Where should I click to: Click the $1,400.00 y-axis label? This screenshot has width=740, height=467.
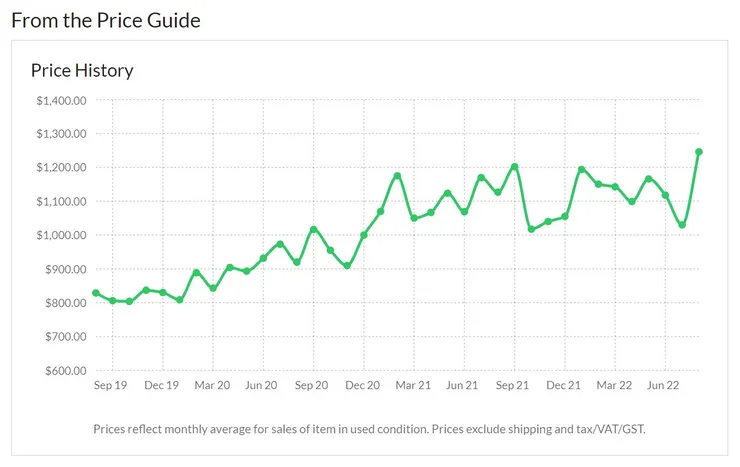click(60, 100)
